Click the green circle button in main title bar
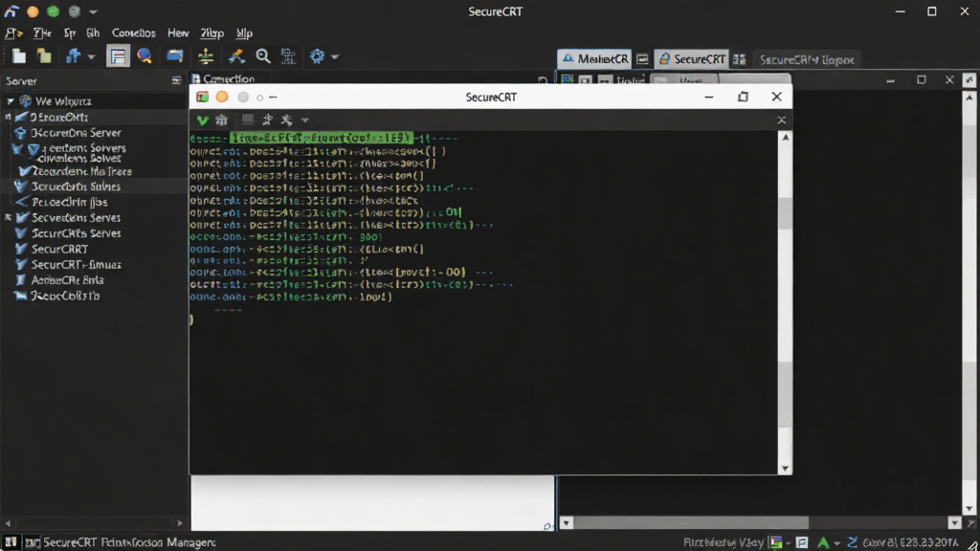Viewport: 980px width, 551px height. (x=54, y=11)
